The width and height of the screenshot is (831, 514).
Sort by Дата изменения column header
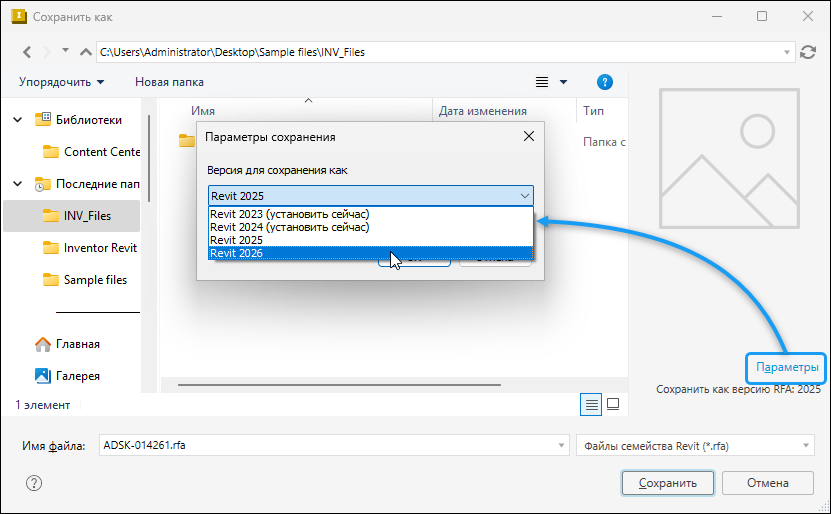[x=482, y=111]
